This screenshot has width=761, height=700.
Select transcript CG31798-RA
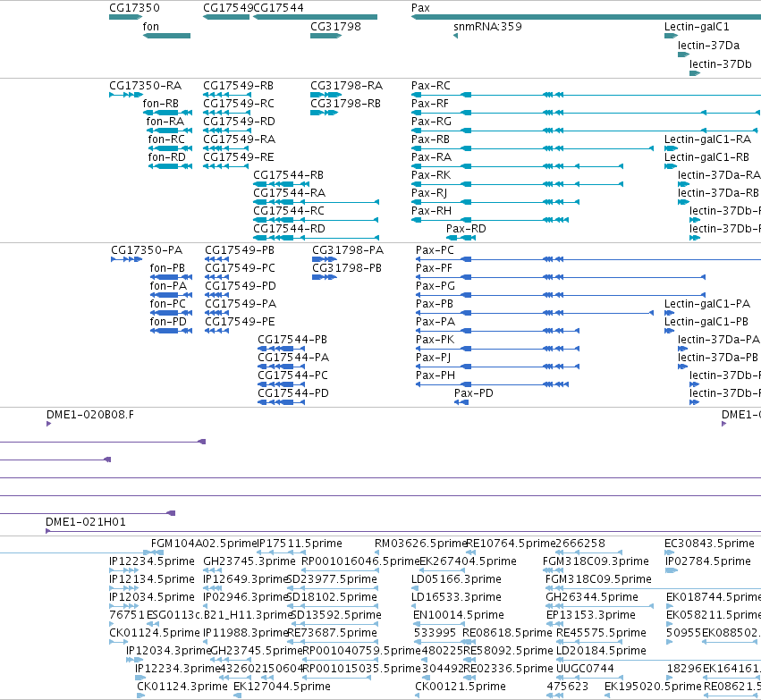[x=326, y=95]
